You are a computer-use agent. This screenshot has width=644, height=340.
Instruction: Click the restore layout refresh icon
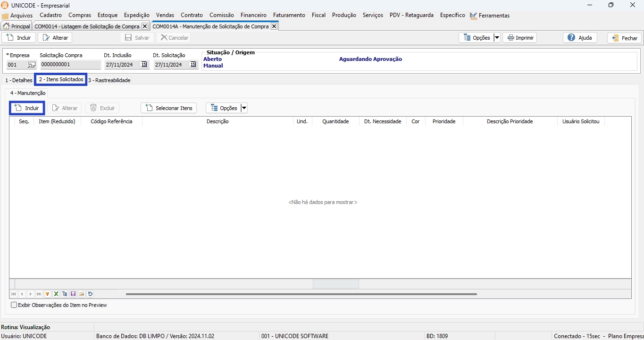coord(90,294)
